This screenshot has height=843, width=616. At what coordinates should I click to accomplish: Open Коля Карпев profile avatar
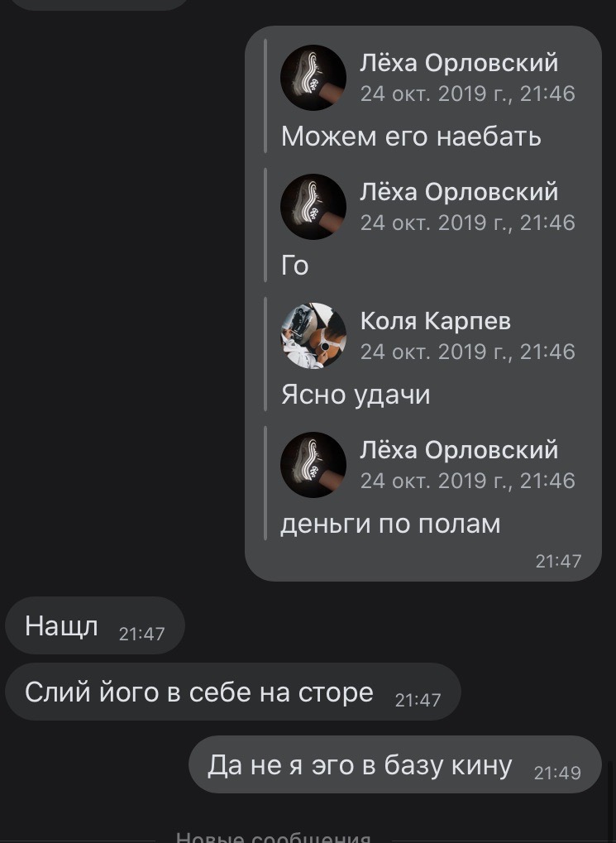[x=313, y=336]
